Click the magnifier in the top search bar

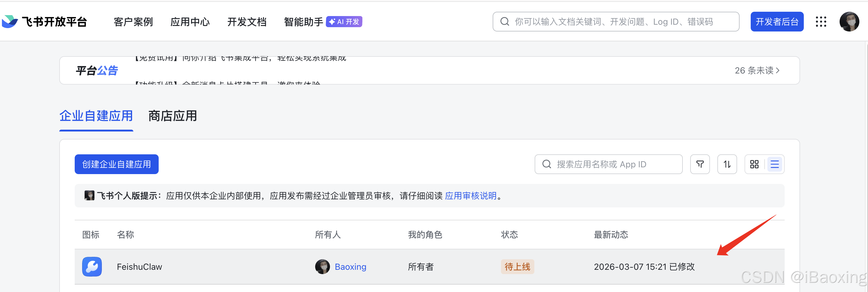pos(504,21)
